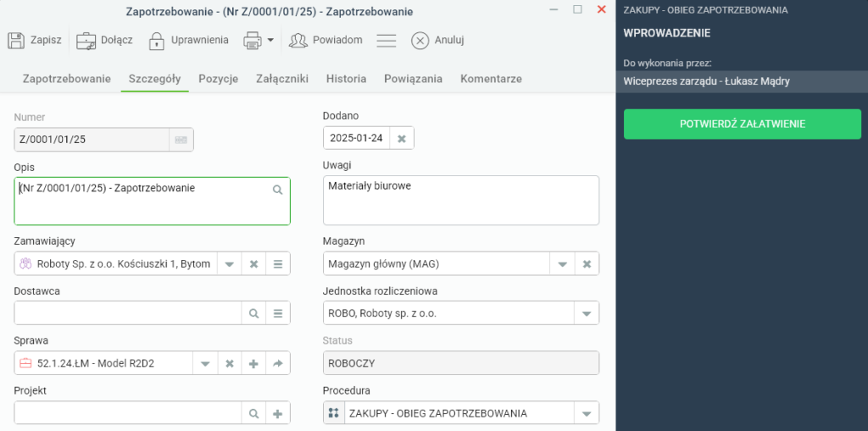Click the organization icon in Zamawiający

[x=25, y=264]
